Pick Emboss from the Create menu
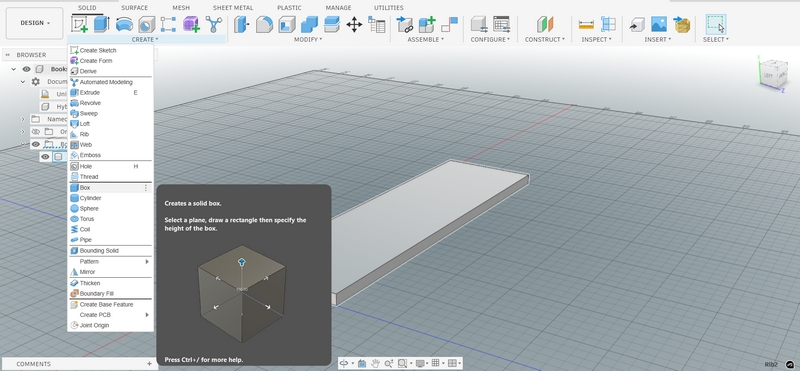The image size is (800, 371). click(110, 155)
